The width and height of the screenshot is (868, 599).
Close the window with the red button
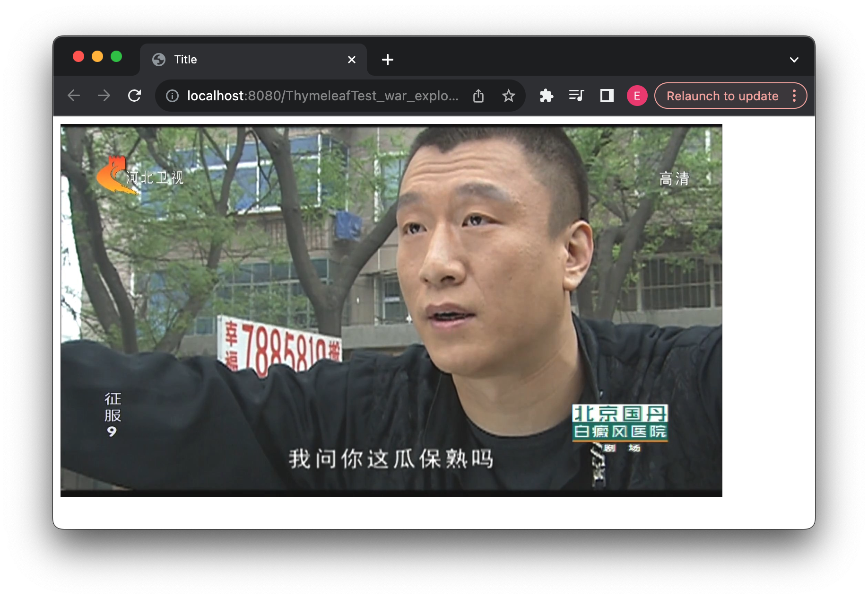pyautogui.click(x=78, y=57)
